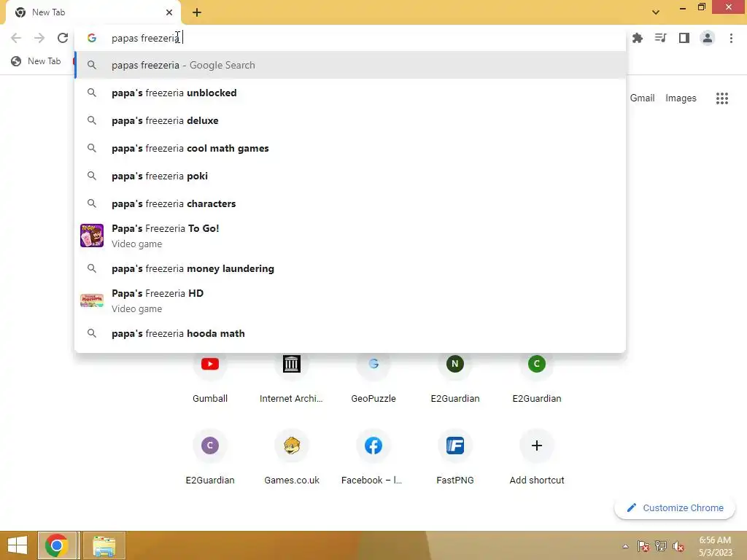The width and height of the screenshot is (747, 560).
Task: Click the Chrome taskbar icon
Action: click(57, 545)
